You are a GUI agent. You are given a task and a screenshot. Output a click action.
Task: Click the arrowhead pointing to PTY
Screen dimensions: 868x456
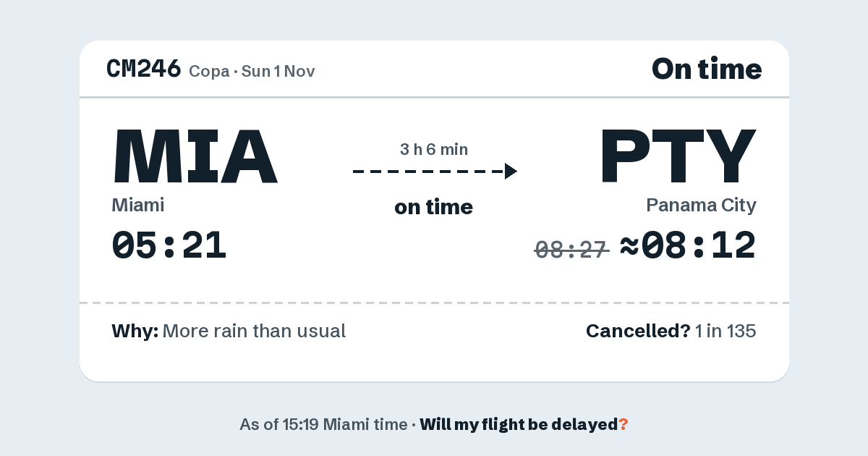(511, 172)
